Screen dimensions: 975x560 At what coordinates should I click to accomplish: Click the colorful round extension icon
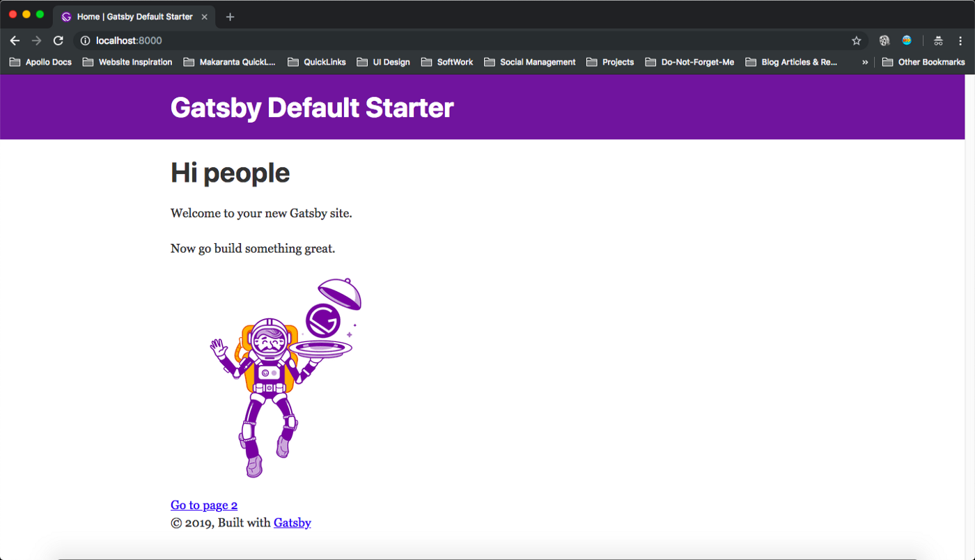[907, 40]
